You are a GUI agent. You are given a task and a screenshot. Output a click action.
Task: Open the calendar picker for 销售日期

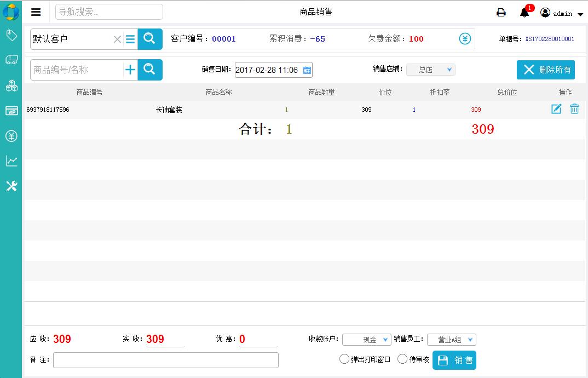click(x=307, y=70)
